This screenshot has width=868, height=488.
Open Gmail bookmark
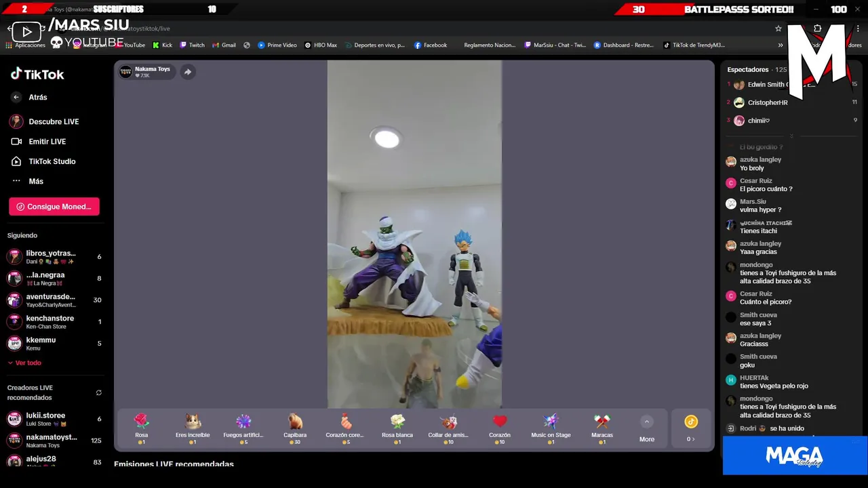click(x=224, y=45)
